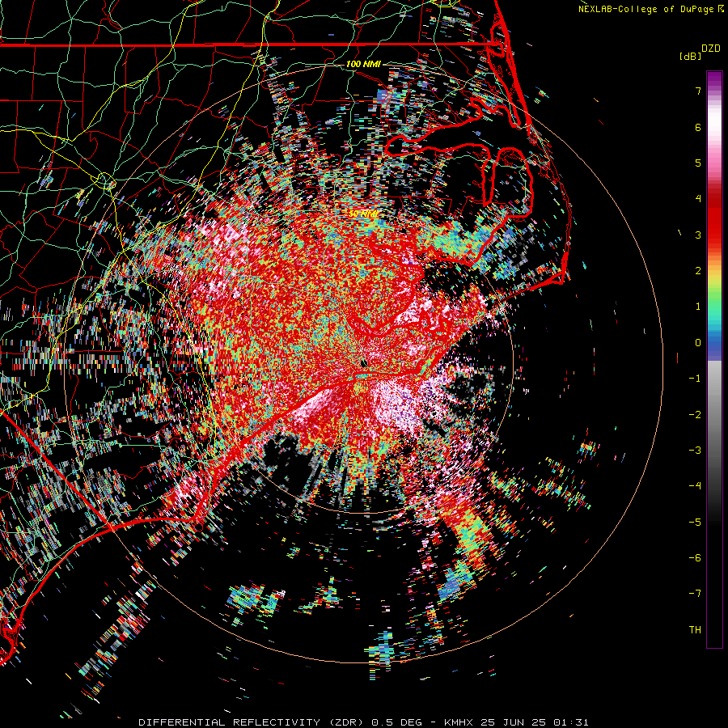This screenshot has width=728, height=728.
Task: Click the color scale value 3
Action: tap(698, 235)
